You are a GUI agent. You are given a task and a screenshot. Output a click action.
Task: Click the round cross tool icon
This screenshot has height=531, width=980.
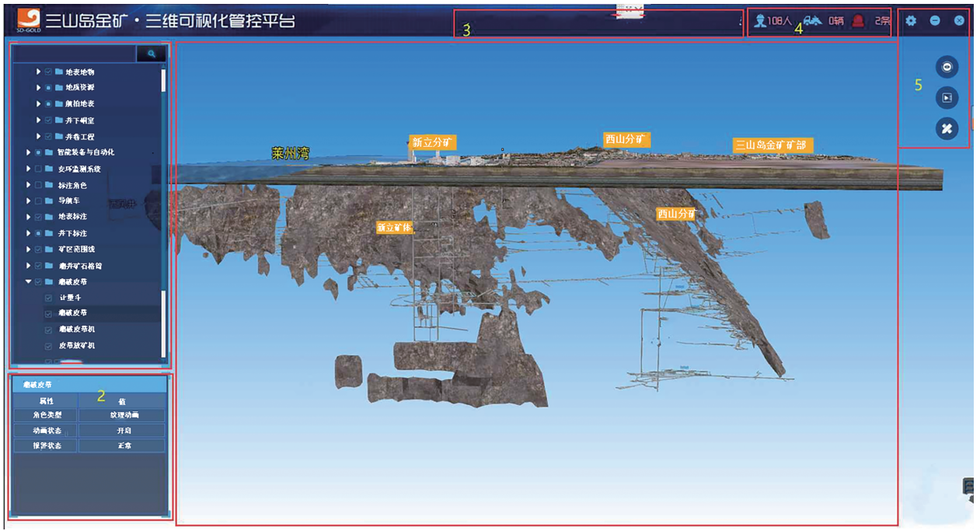(946, 129)
